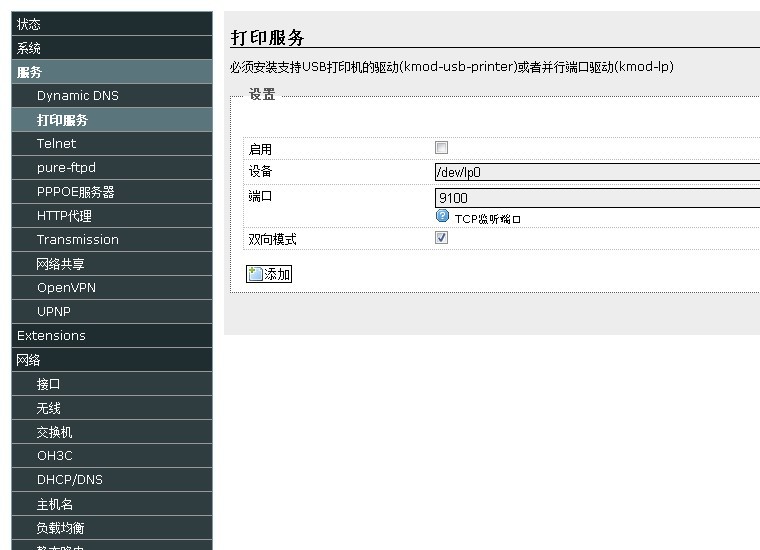Open the 网络 menu section
This screenshot has width=760, height=550.
pos(112,360)
